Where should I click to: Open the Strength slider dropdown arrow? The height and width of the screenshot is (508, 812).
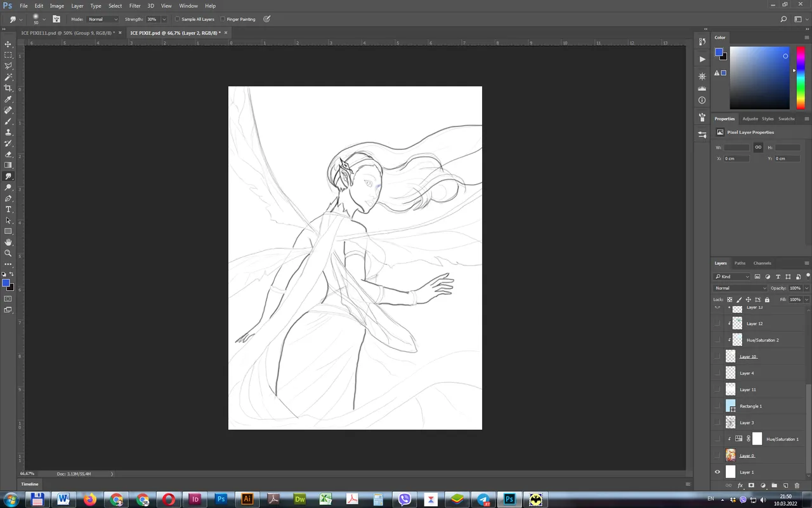coord(164,19)
